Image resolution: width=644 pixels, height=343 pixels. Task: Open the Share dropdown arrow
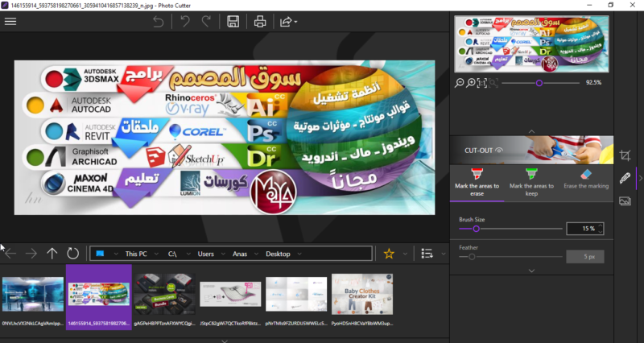pyautogui.click(x=296, y=22)
